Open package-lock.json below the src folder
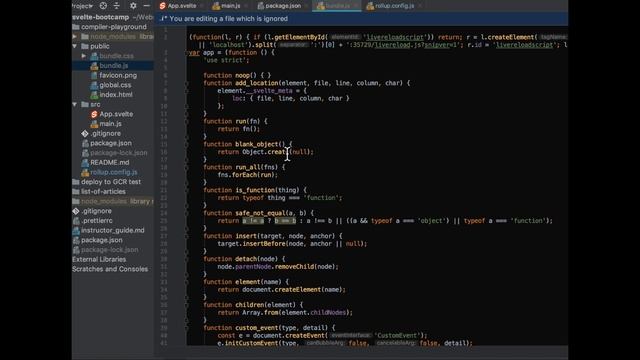 (118, 153)
